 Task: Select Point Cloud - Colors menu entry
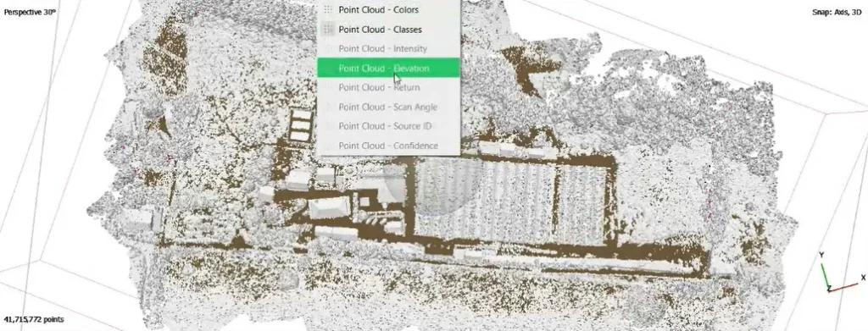click(388, 10)
